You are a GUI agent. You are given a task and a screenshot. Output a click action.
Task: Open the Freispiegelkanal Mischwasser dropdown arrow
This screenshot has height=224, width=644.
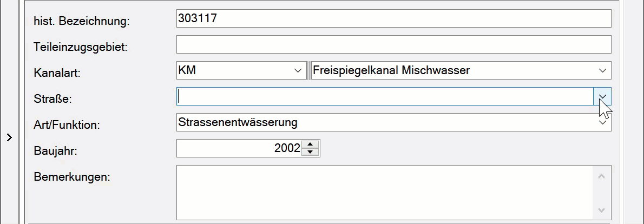pyautogui.click(x=602, y=71)
